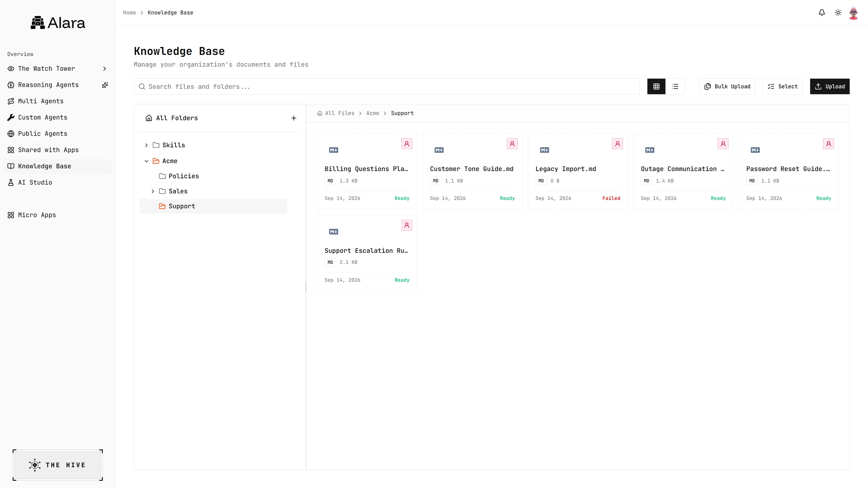Expand the Skills folder
868x488 pixels.
(146, 145)
